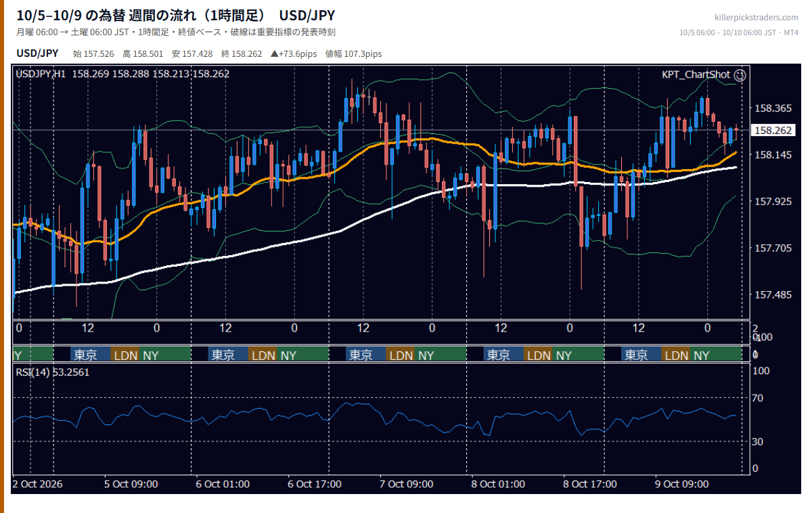Click the RSI(14) 53.2561 indicator label
Image resolution: width=812 pixels, height=513 pixels.
pyautogui.click(x=53, y=372)
